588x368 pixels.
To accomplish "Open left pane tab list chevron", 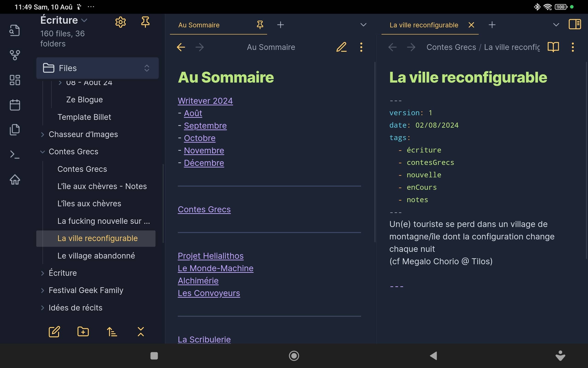I will (363, 25).
